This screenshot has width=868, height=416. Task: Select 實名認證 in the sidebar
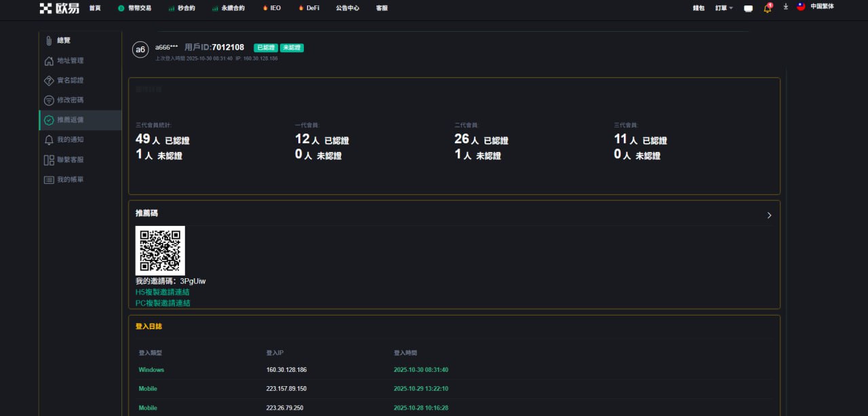(x=70, y=81)
